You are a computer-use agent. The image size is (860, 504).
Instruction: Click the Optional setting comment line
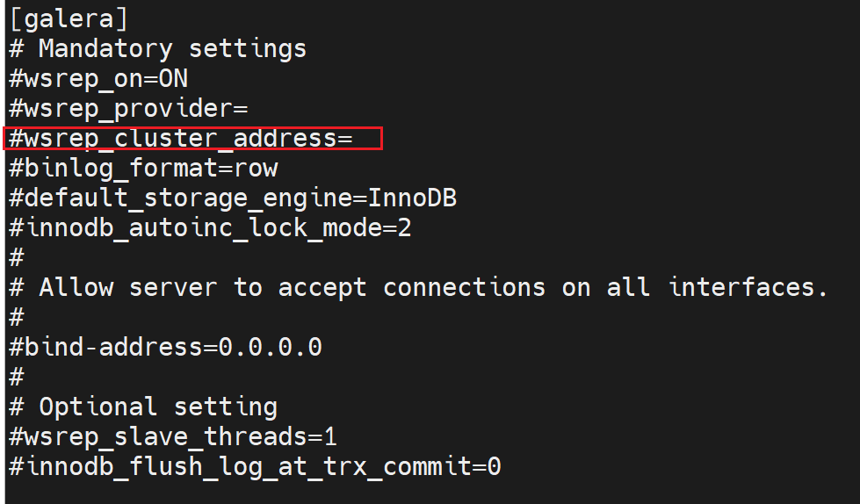pyautogui.click(x=158, y=407)
